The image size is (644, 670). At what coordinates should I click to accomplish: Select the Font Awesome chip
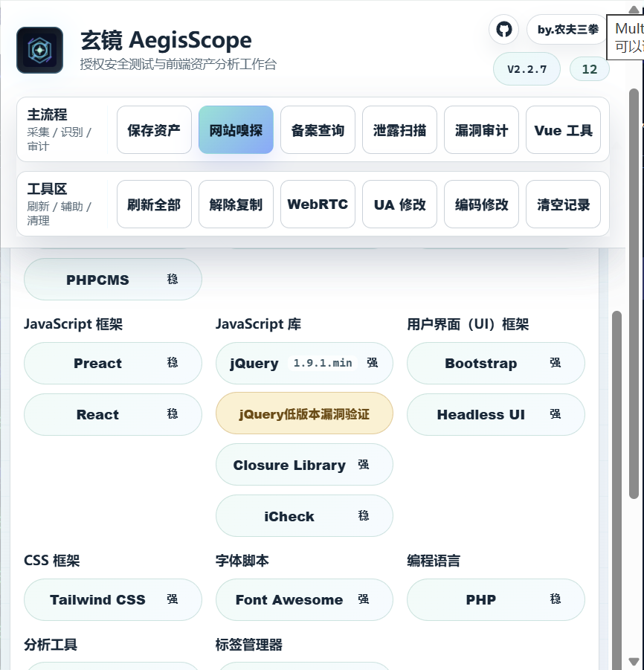click(x=304, y=599)
